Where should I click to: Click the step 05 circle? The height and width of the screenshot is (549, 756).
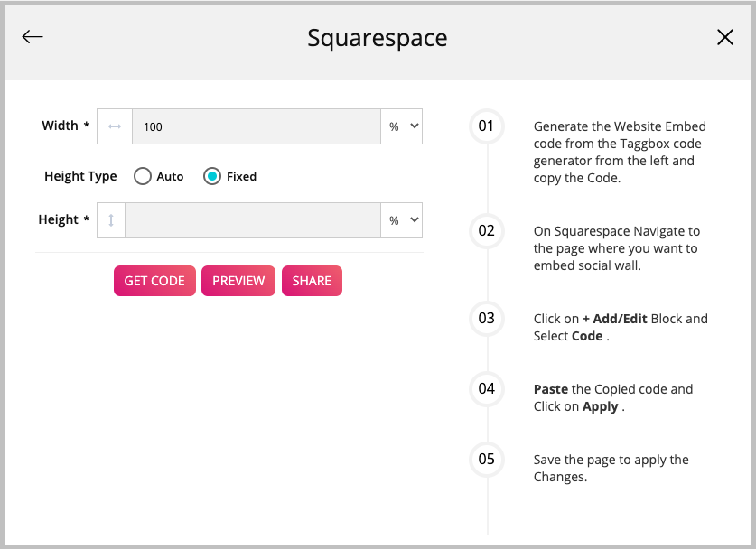click(486, 460)
